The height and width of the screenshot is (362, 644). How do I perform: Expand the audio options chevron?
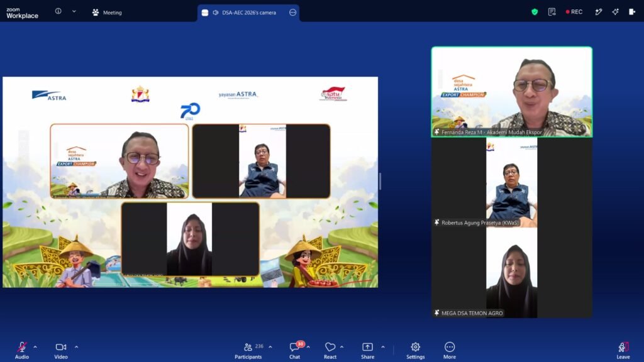(35, 347)
